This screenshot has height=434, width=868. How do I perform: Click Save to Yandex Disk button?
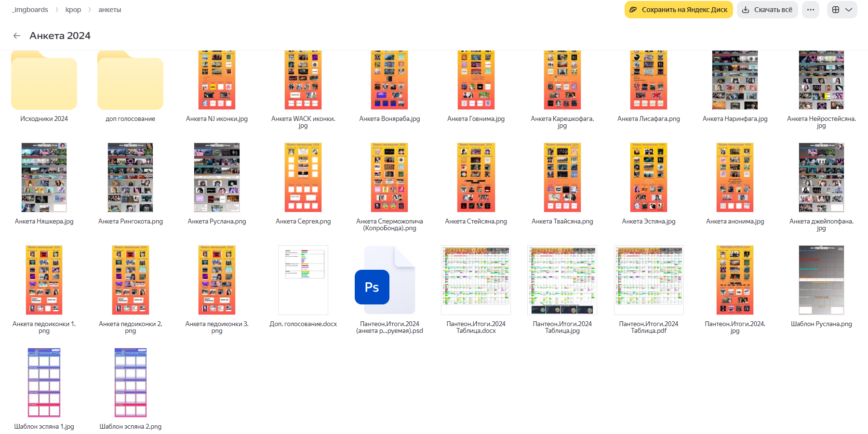(x=679, y=10)
